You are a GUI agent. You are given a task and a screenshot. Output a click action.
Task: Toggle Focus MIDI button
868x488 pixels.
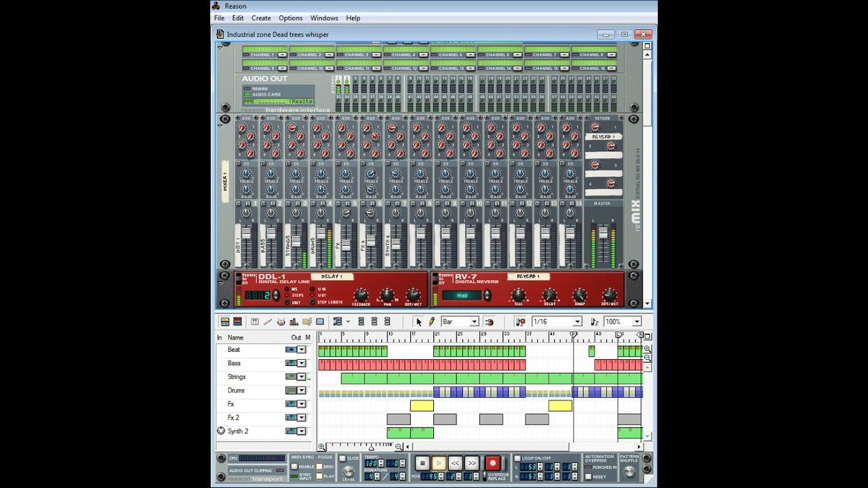(x=319, y=466)
